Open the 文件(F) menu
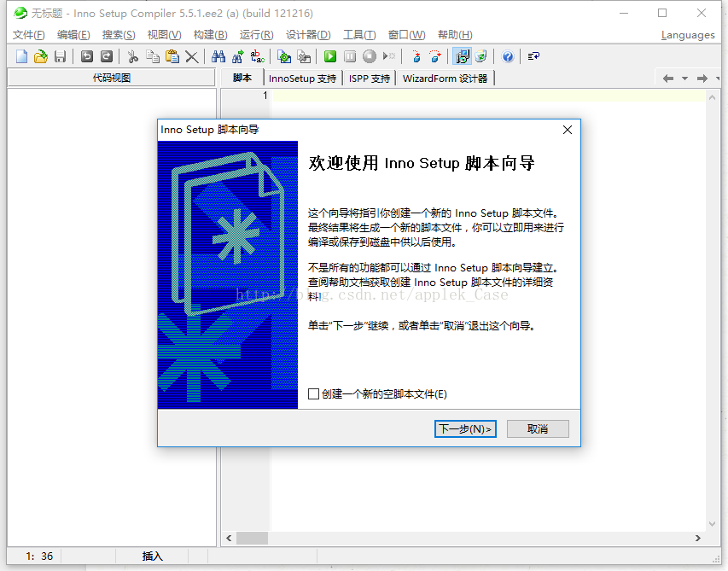The height and width of the screenshot is (571, 728). [28, 35]
